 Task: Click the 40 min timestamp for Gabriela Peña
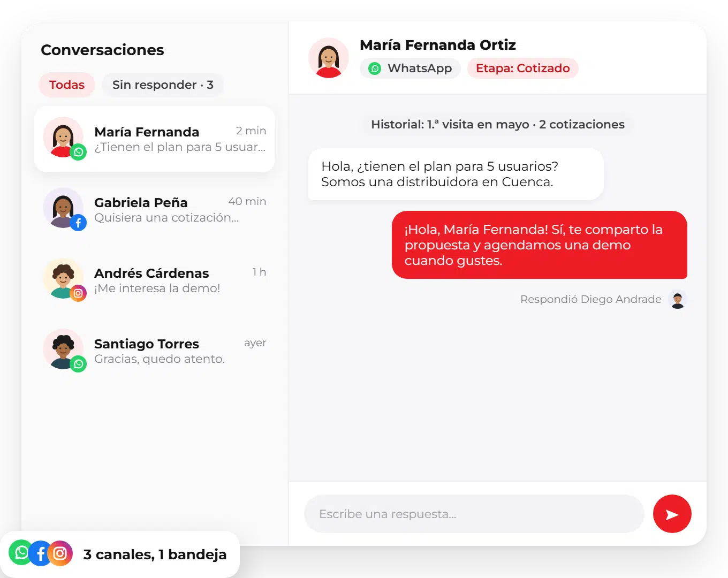tap(247, 201)
